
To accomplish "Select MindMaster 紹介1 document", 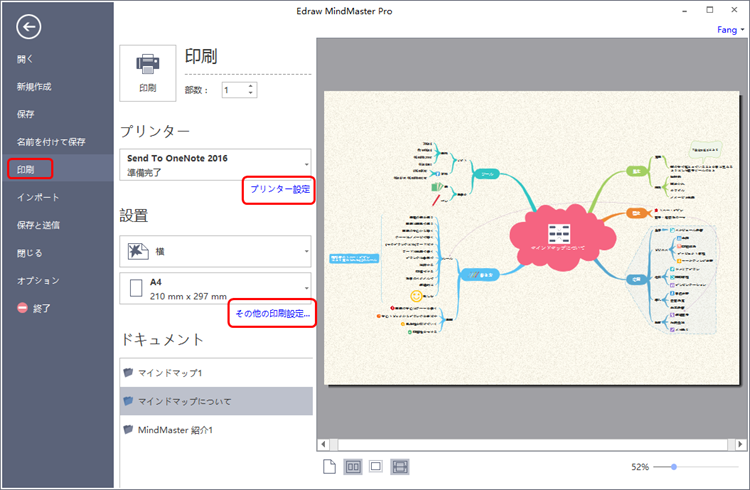I will (x=176, y=429).
